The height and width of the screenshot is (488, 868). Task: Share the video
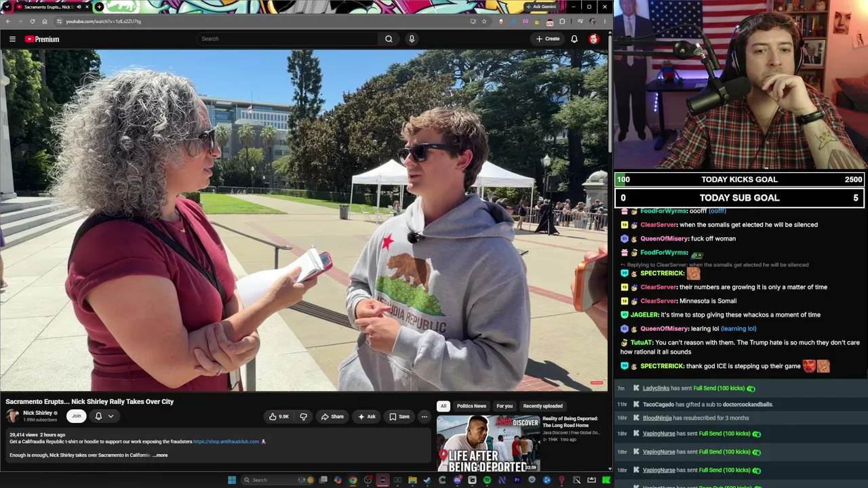332,417
